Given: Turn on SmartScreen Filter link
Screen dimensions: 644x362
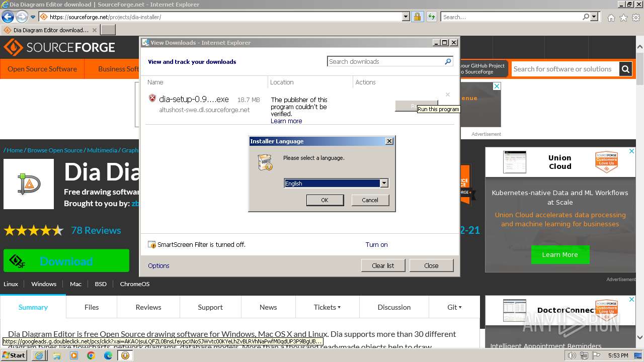Looking at the screenshot, I should pos(376,245).
